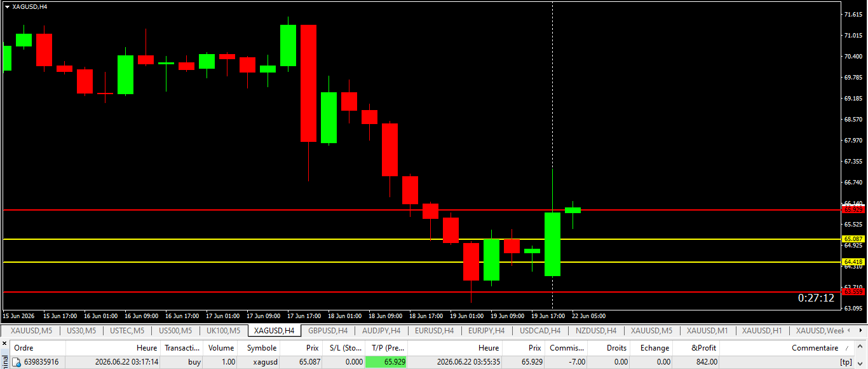Image resolution: width=868 pixels, height=369 pixels.
Task: Open the EURUSD,H4 chart tab
Action: click(x=434, y=331)
